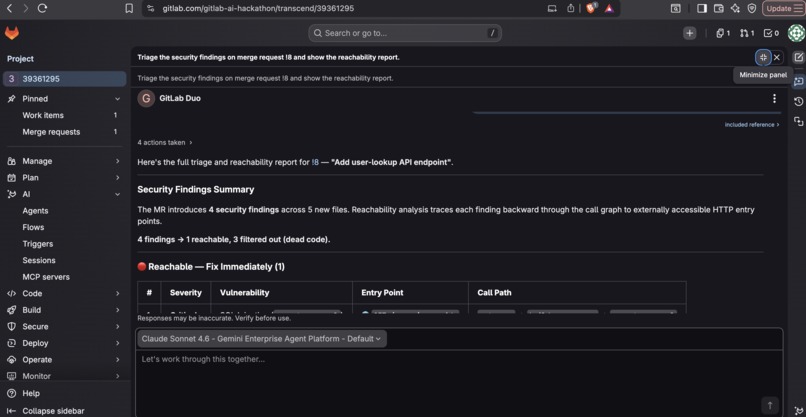The height and width of the screenshot is (417, 806).
Task: Bookmark this page using the bookmark icon
Action: click(129, 8)
